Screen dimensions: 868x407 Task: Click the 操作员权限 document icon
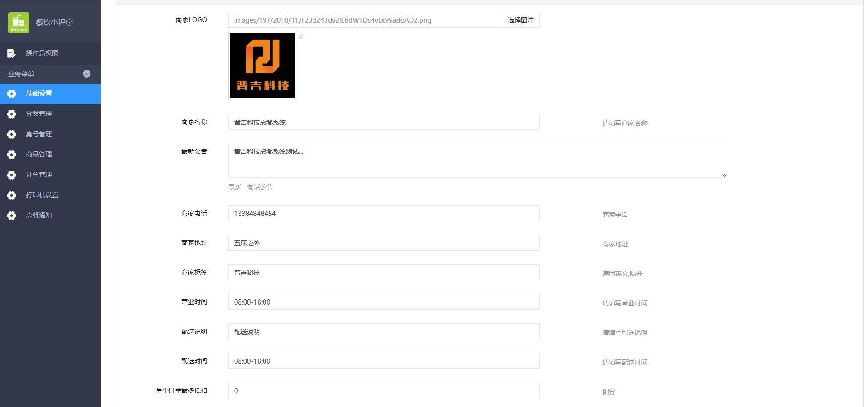[12, 54]
